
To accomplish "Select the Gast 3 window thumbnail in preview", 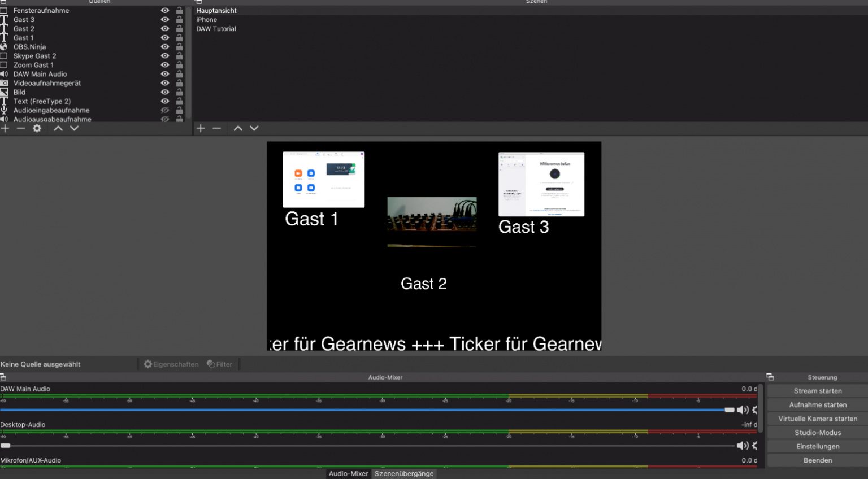I will (x=541, y=184).
